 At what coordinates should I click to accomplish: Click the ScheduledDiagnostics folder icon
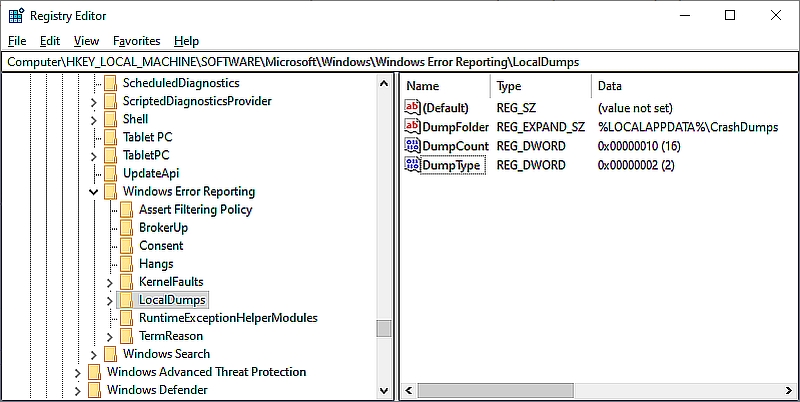click(110, 83)
